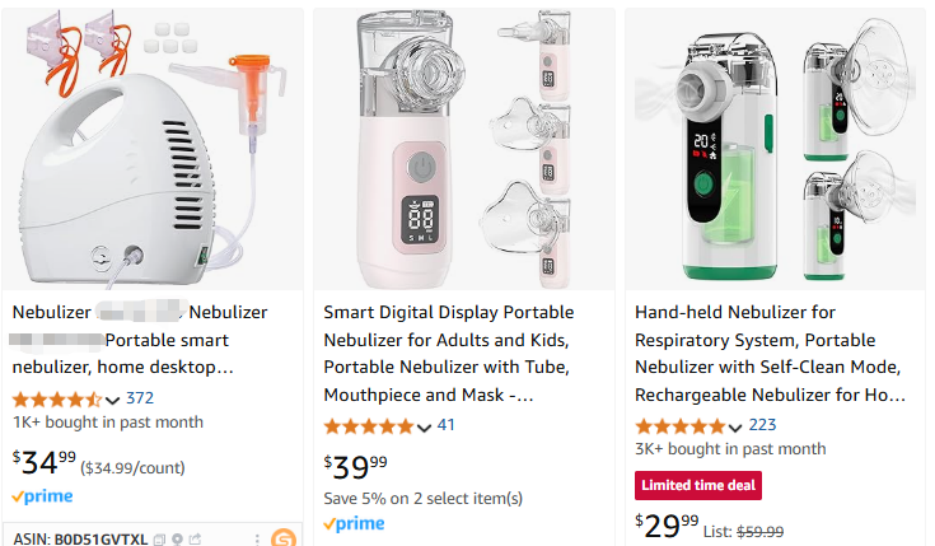The height and width of the screenshot is (546, 935).
Task: Expand rating breakdown beside the 223 reviews count
Action: [x=736, y=427]
